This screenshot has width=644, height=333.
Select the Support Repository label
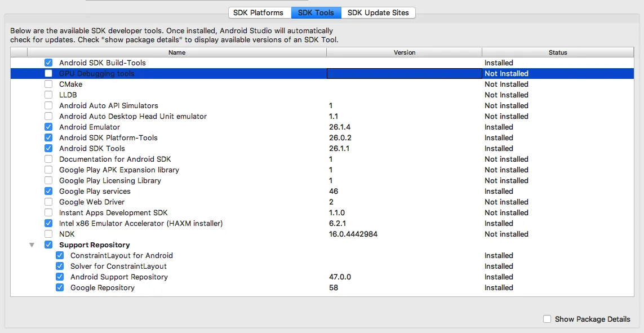(95, 245)
